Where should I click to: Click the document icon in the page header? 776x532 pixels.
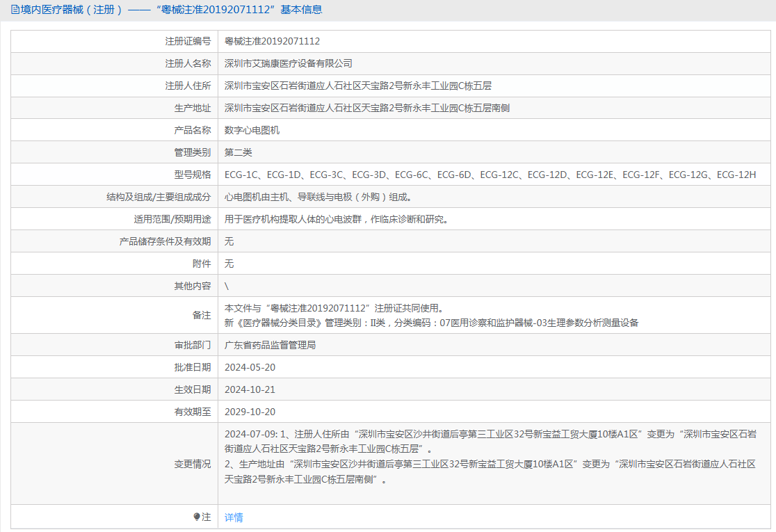click(x=15, y=10)
